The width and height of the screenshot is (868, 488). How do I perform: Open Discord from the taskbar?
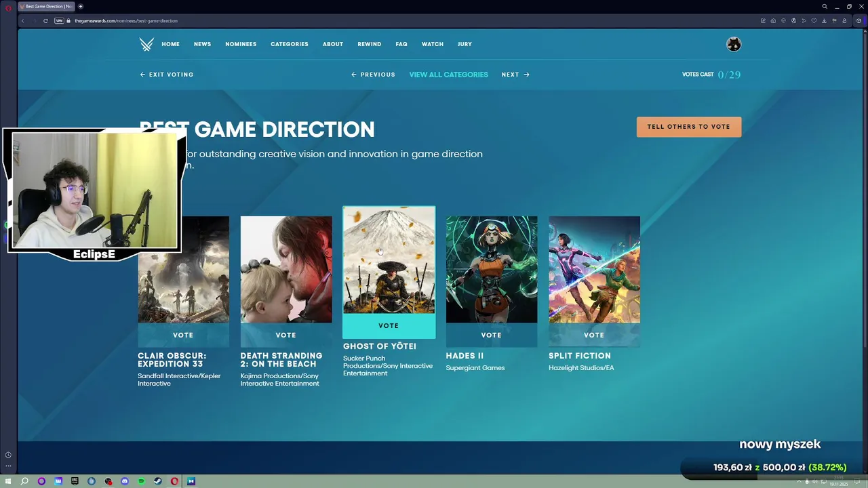pos(125,481)
